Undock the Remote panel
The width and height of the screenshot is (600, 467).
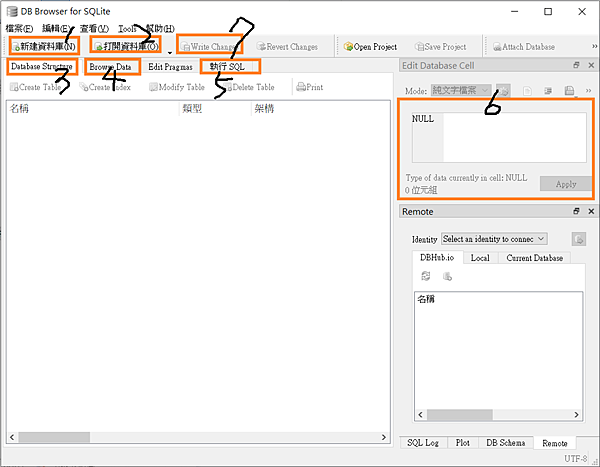(576, 211)
